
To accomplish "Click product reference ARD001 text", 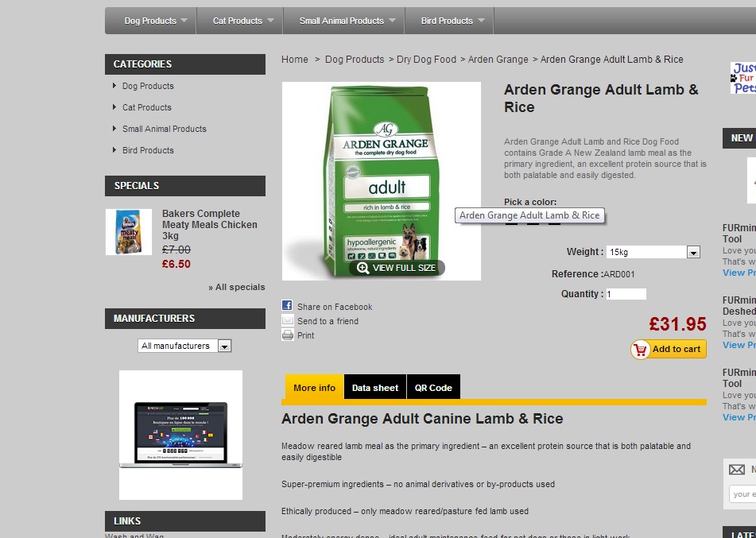I will 619,274.
